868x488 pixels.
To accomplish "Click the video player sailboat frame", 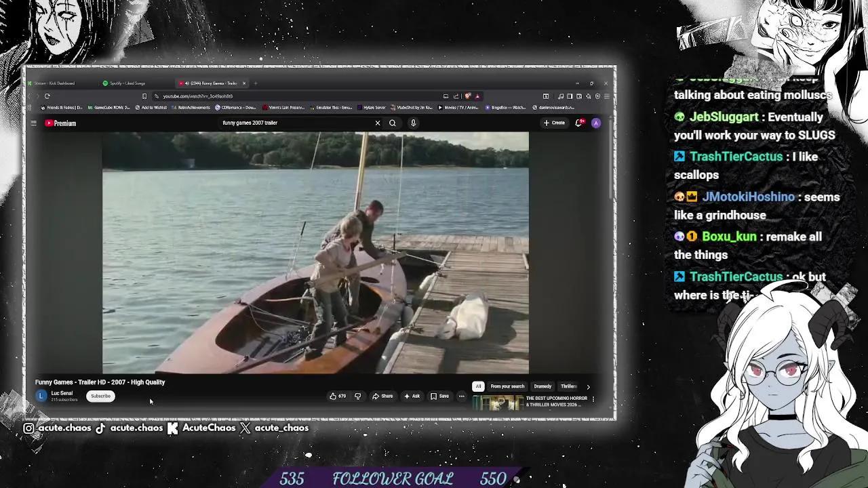I will point(315,252).
